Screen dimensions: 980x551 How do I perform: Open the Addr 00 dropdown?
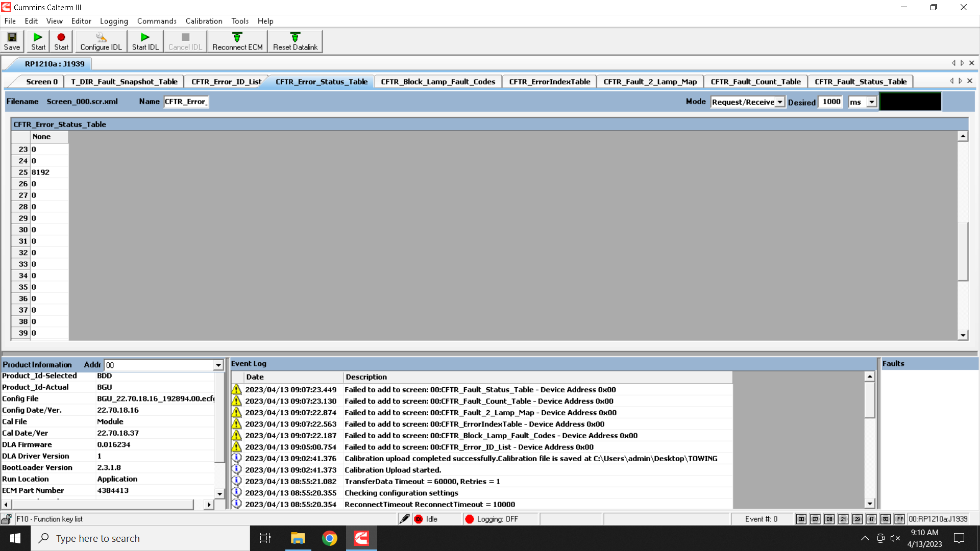tap(218, 365)
